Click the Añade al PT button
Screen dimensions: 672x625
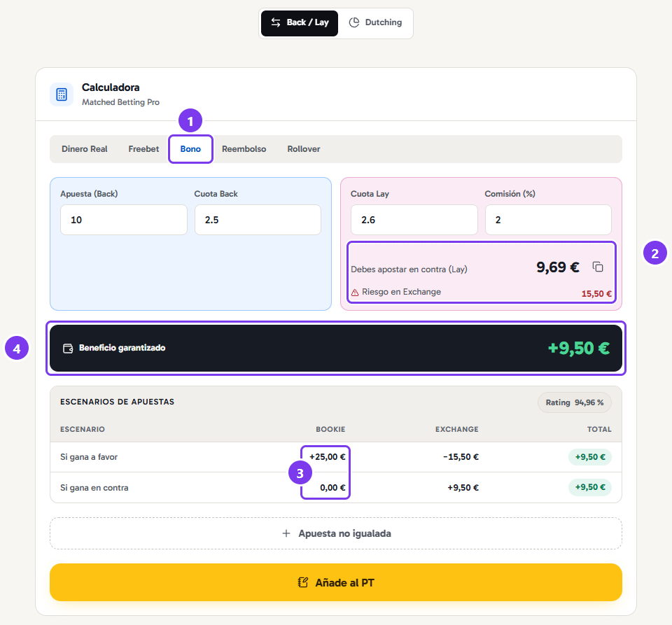point(336,582)
